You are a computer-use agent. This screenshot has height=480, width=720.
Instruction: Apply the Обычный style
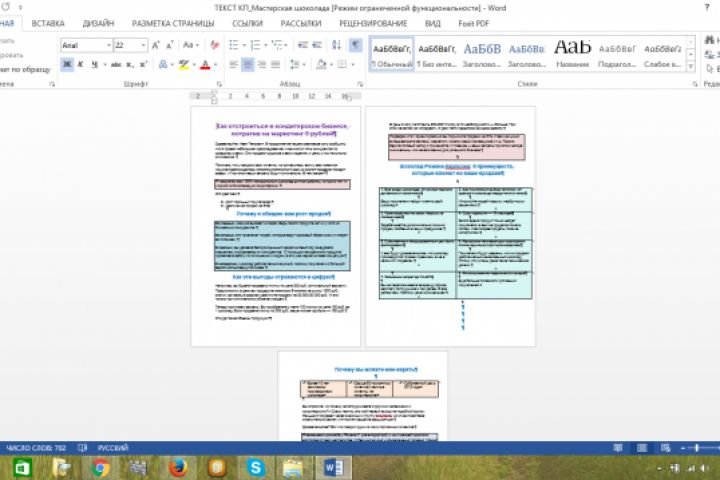[x=392, y=54]
